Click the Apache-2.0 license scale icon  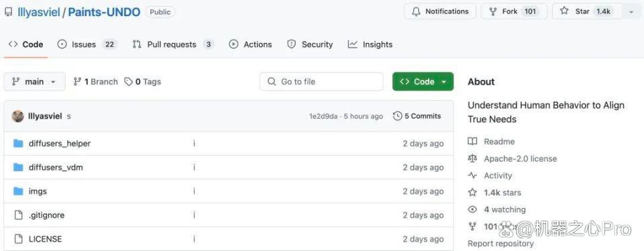(472, 158)
